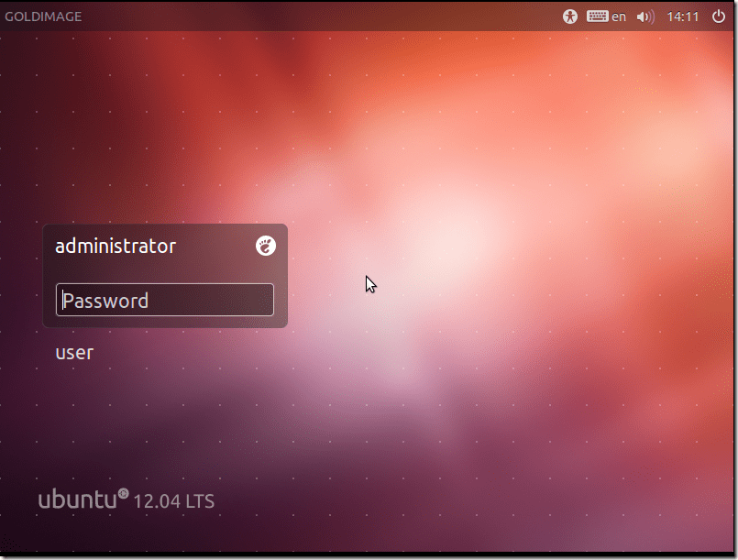Select the administrator account name
Image resolution: width=738 pixels, height=560 pixels.
(116, 246)
